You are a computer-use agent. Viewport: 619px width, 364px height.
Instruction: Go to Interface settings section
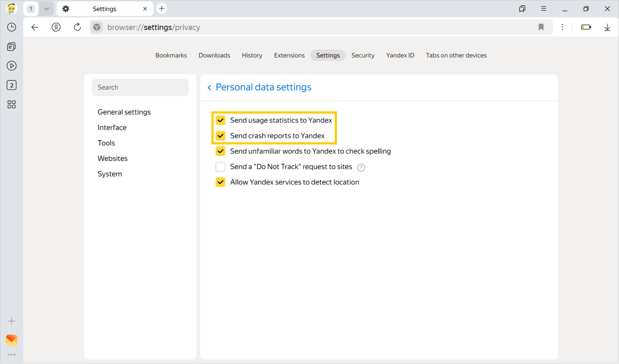click(112, 127)
